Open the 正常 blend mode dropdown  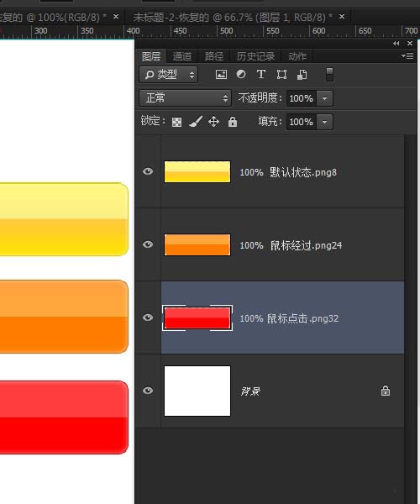pos(186,98)
